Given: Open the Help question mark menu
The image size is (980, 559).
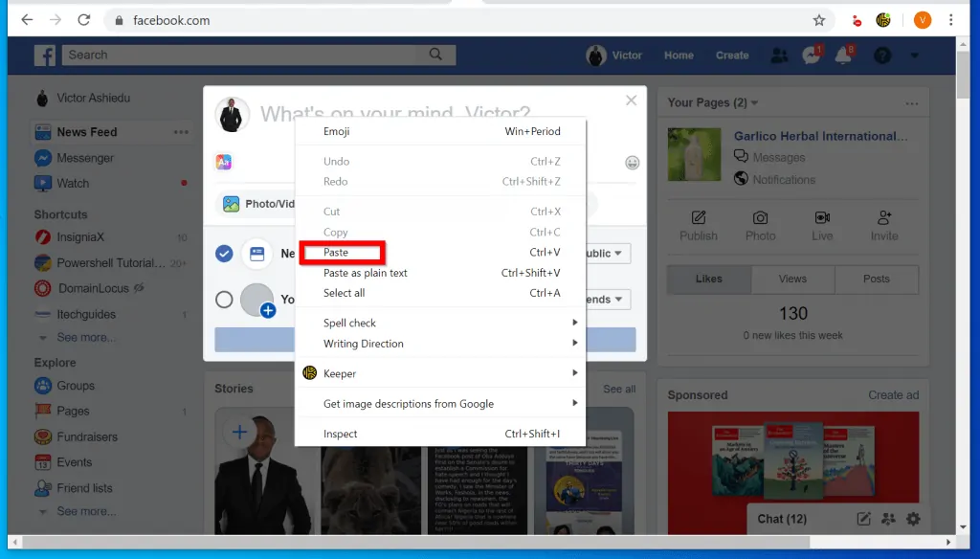Looking at the screenshot, I should (x=880, y=56).
